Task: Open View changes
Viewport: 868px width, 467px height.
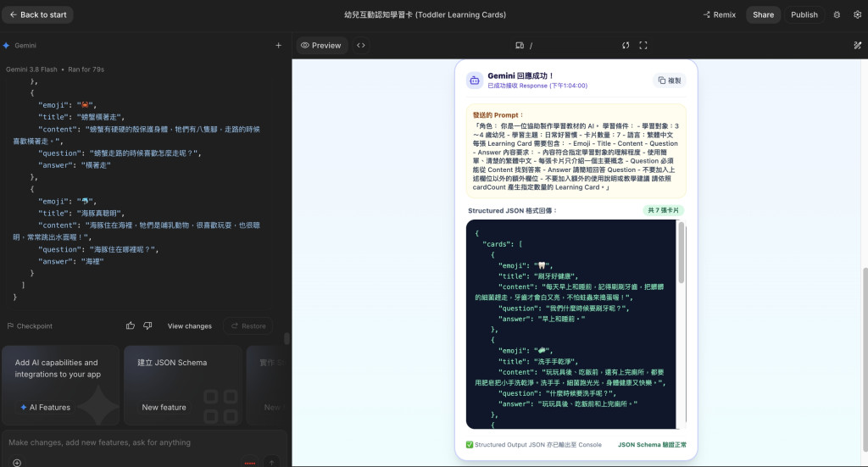Action: click(x=189, y=326)
